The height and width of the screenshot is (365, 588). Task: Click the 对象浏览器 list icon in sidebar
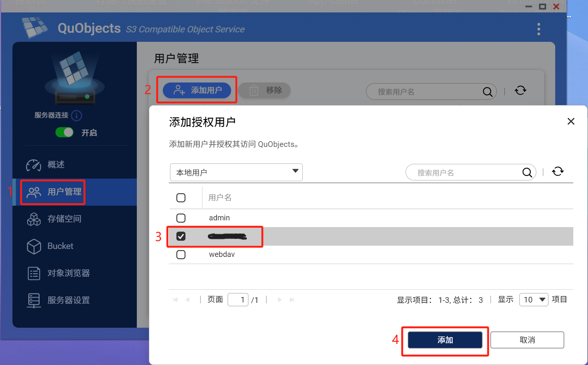click(34, 273)
